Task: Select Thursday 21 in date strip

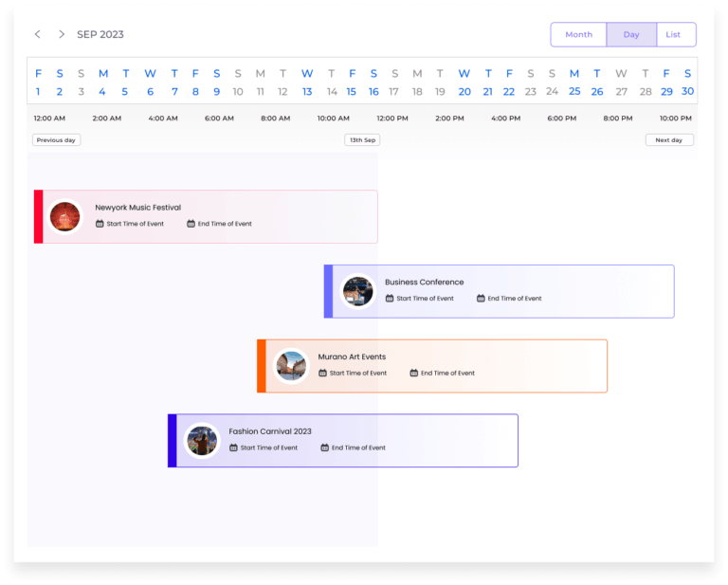Action: (x=488, y=82)
